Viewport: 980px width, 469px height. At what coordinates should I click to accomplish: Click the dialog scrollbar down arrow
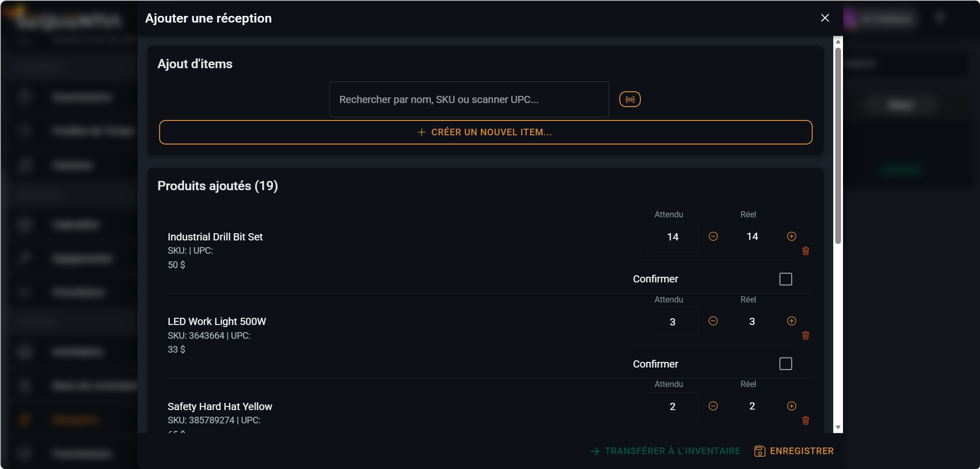click(x=838, y=427)
